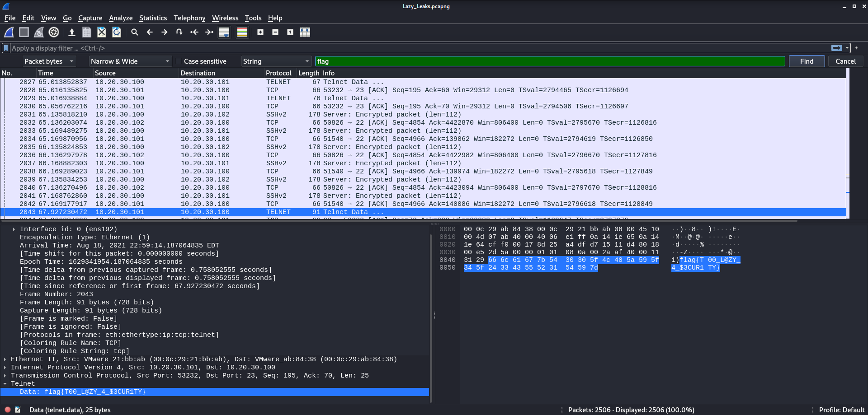This screenshot has height=415, width=868.
Task: Zoom in the main window text
Action: (260, 32)
